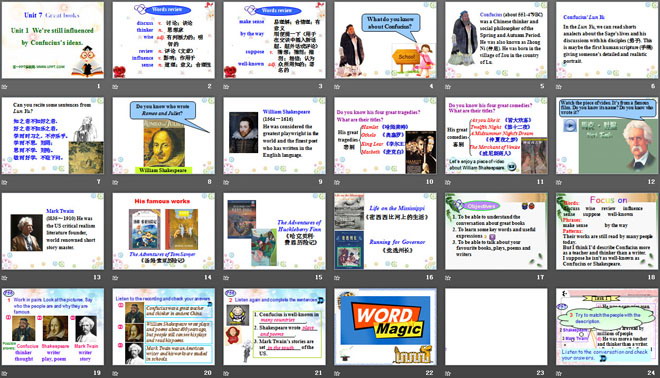Image resolution: width=660 pixels, height=378 pixels.
Task: Click the animation star icon under slide 9
Action: [226, 182]
